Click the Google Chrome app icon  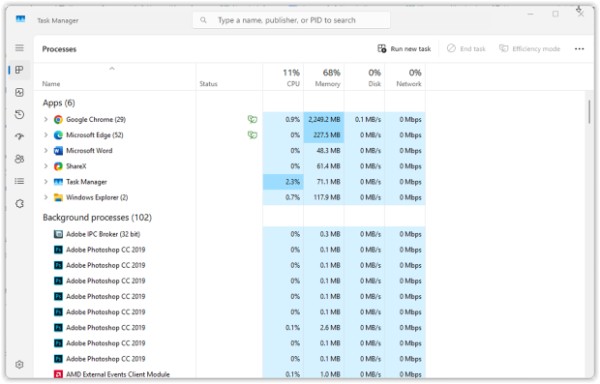pyautogui.click(x=58, y=120)
